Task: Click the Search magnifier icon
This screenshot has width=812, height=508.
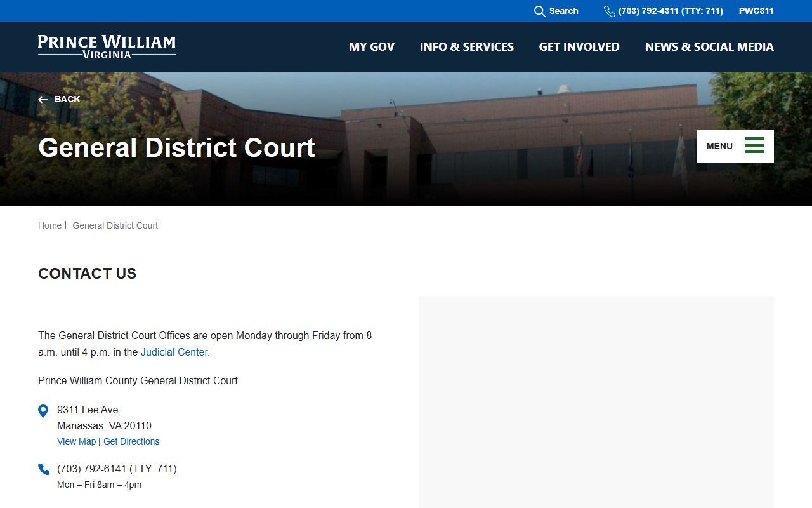Action: coord(539,11)
